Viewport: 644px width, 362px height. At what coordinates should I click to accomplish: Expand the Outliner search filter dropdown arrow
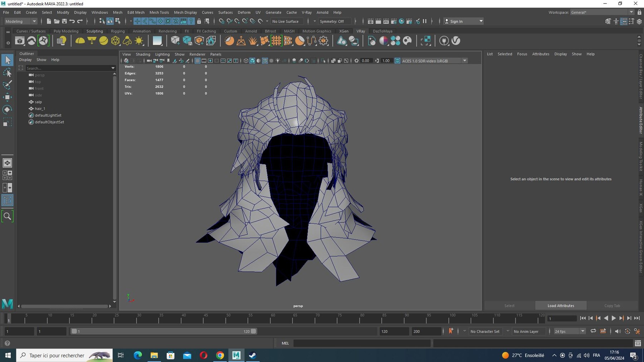(x=113, y=68)
